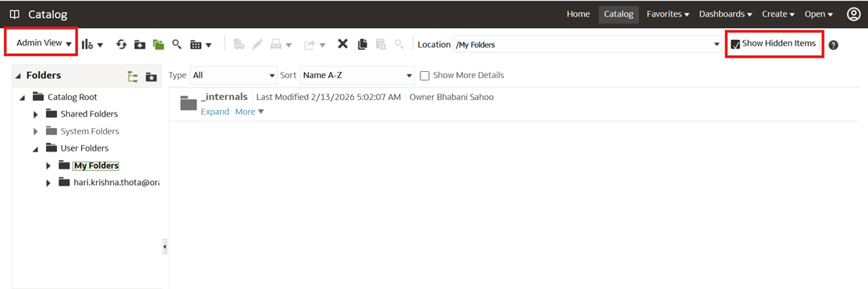Click Last Modified 2/13/2026 timestamp
Image resolution: width=868 pixels, height=289 pixels.
[x=328, y=97]
